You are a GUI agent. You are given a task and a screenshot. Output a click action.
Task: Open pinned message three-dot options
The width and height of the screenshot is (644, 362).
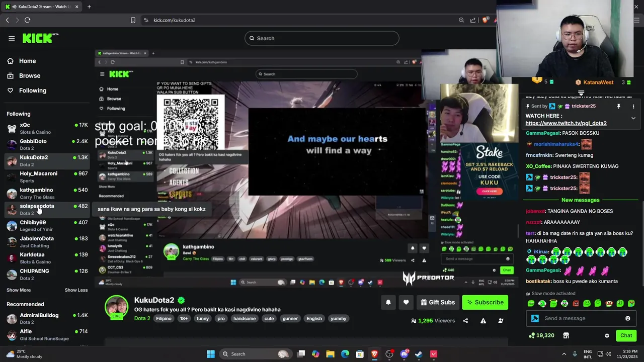tap(633, 106)
